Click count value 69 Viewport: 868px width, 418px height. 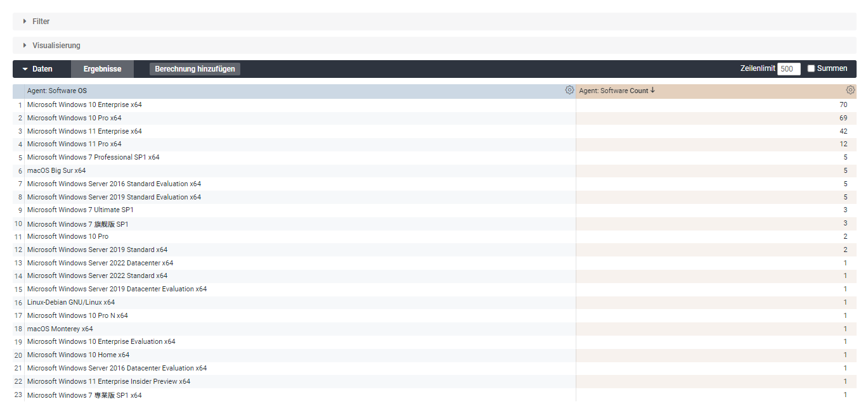click(843, 118)
